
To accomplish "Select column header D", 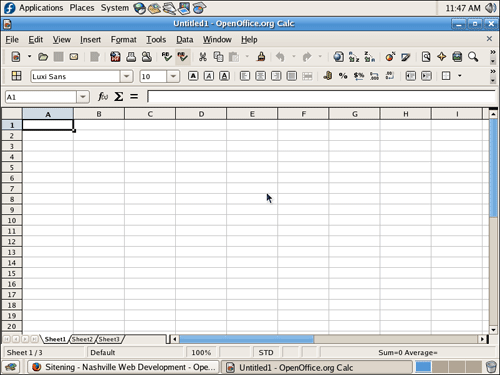I will point(201,114).
